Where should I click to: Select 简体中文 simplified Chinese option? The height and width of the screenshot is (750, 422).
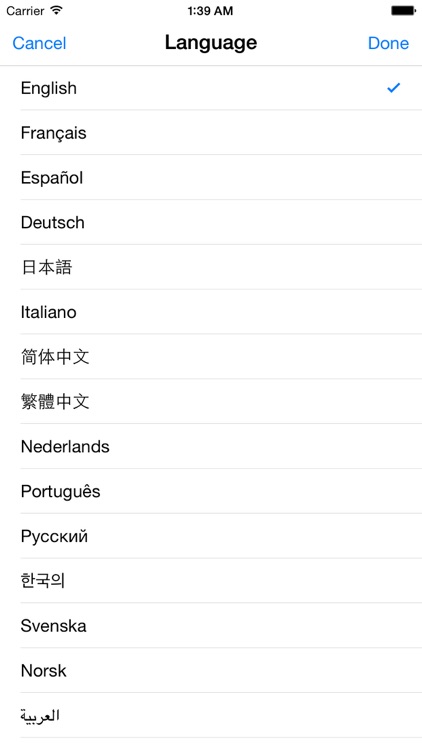coord(211,357)
